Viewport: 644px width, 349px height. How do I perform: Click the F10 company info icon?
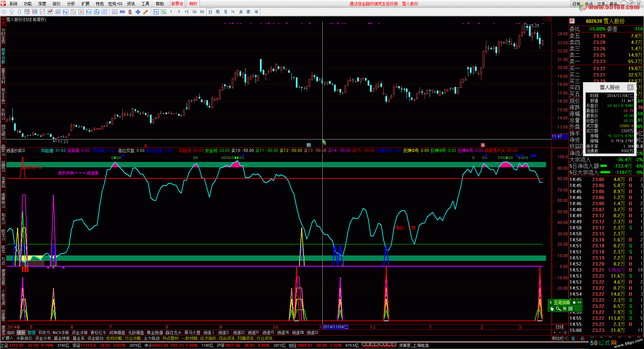pyautogui.click(x=66, y=12)
